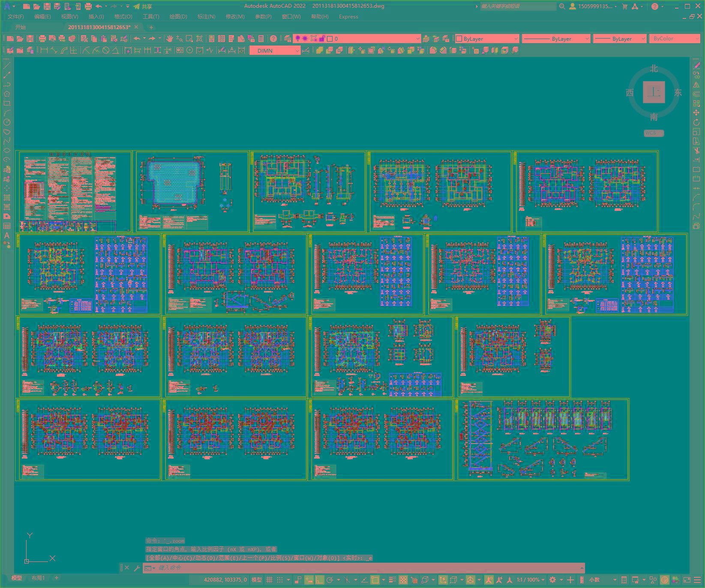The height and width of the screenshot is (588, 705).
Task: Select the Angular dimension tool
Action: 116,50
